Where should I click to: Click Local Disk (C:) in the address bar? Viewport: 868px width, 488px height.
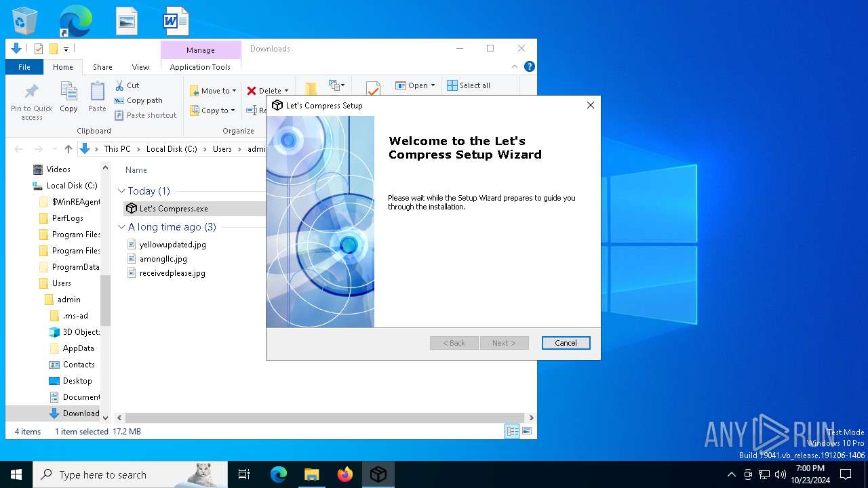click(171, 149)
